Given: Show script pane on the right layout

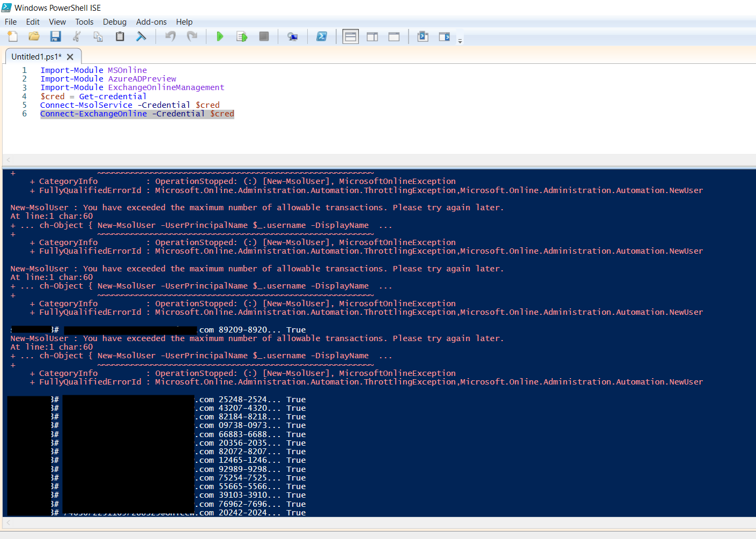Looking at the screenshot, I should 372,36.
